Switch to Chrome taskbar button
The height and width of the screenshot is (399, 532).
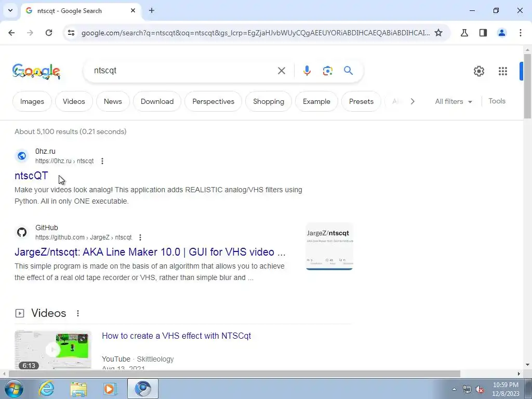pyautogui.click(x=143, y=389)
